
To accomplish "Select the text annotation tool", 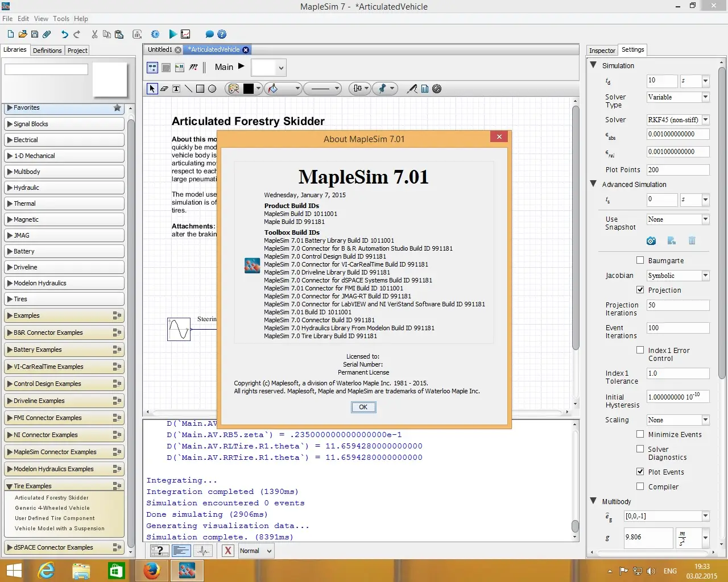I will 176,89.
